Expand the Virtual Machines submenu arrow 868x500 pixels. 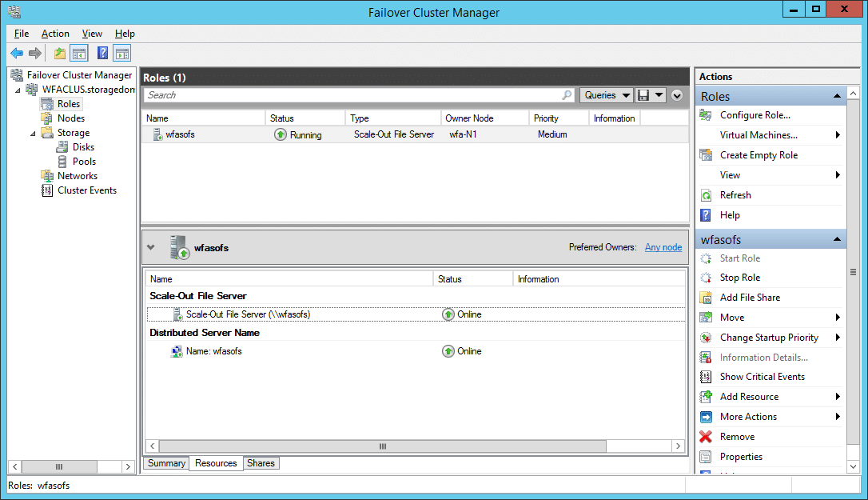(838, 135)
